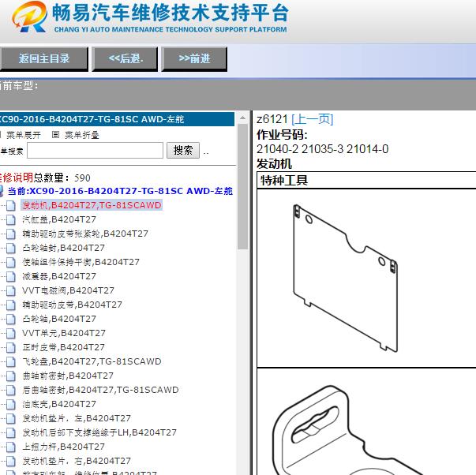Click the tree panel scrollbar thumb
Screen dimensions: 476x475
pyautogui.click(x=242, y=186)
